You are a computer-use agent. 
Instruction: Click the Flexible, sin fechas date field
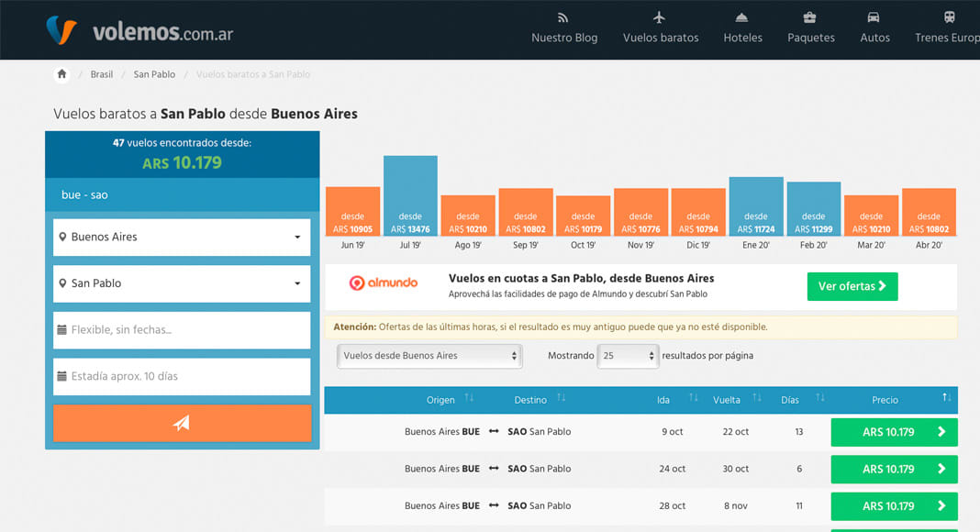182,329
